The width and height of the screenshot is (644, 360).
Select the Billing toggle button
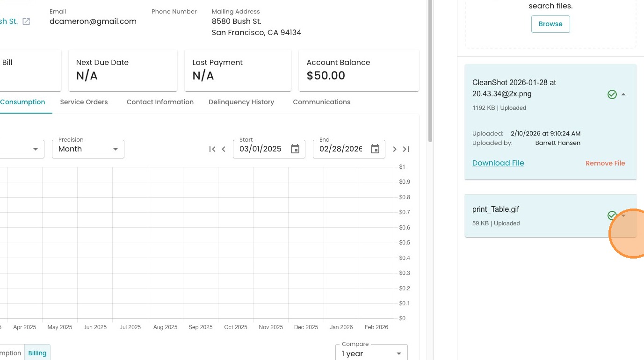pos(37,353)
